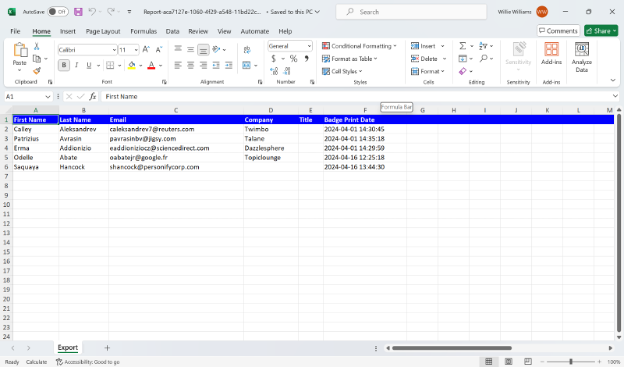Viewport: 624px width, 368px height.
Task: Open Analyze Data tool
Action: pos(581,58)
